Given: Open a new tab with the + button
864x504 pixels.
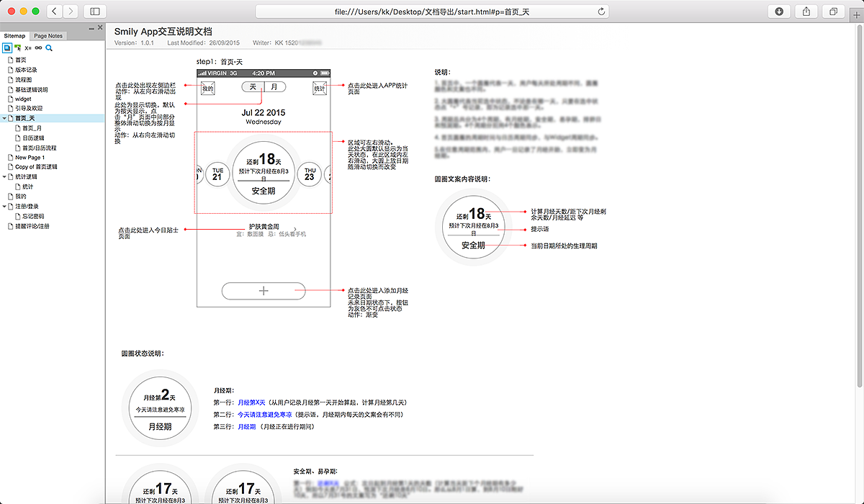Looking at the screenshot, I should pyautogui.click(x=858, y=12).
